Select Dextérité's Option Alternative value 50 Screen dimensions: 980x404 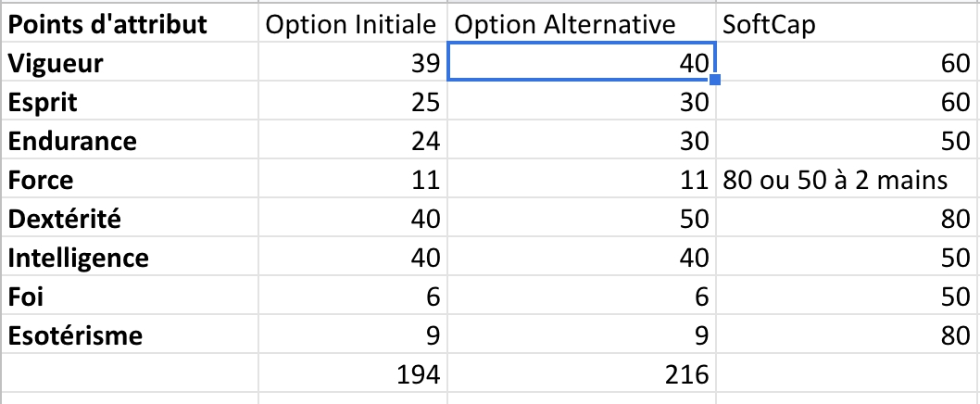pos(581,219)
